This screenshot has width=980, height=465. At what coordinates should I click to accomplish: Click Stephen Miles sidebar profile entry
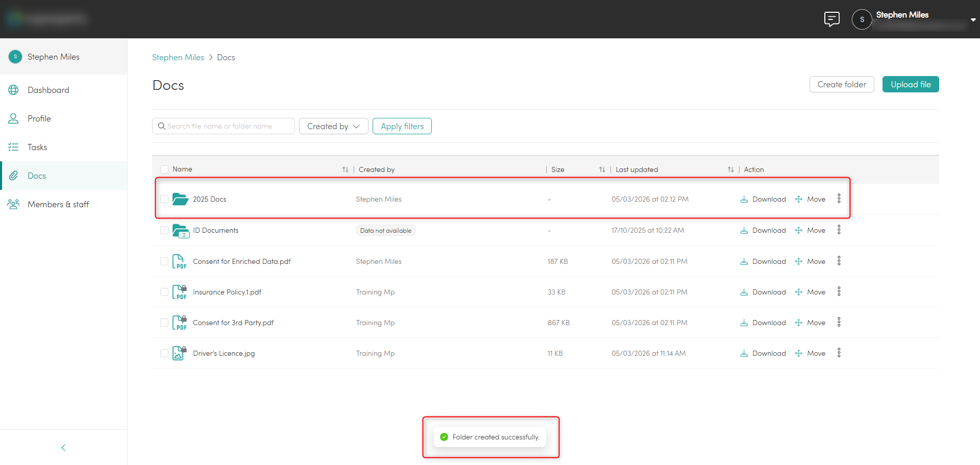pos(64,57)
